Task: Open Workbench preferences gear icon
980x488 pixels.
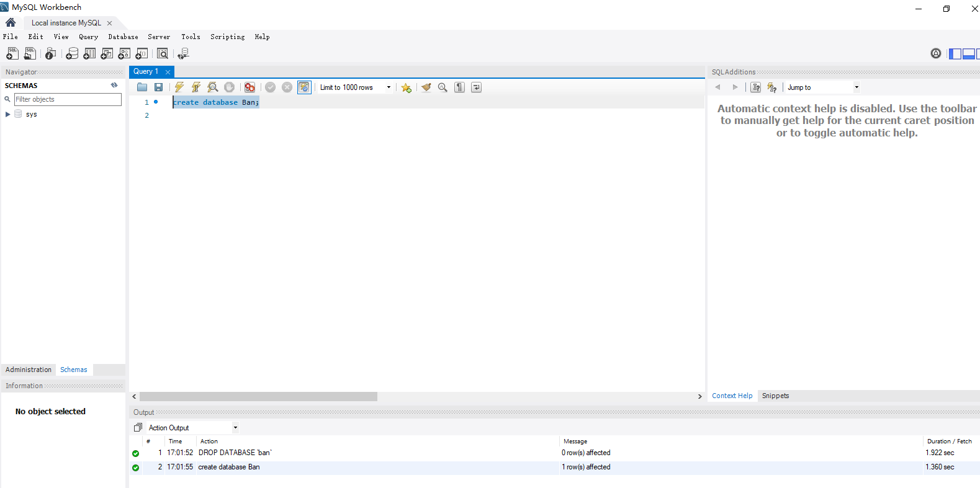Action: pyautogui.click(x=936, y=53)
